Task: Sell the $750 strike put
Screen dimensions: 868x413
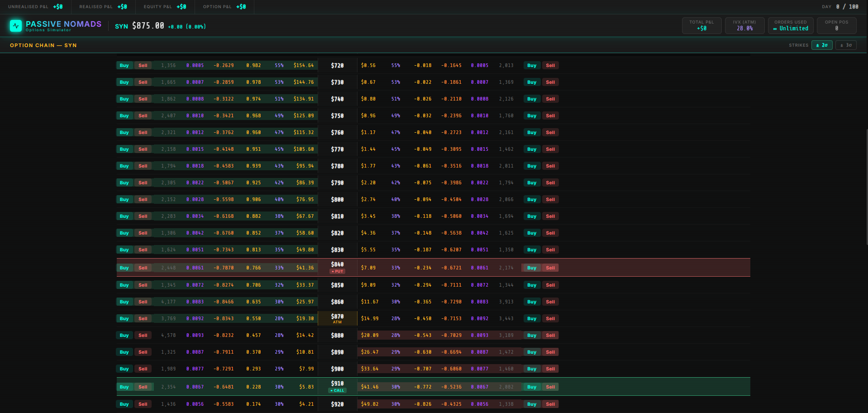Action: [550, 116]
